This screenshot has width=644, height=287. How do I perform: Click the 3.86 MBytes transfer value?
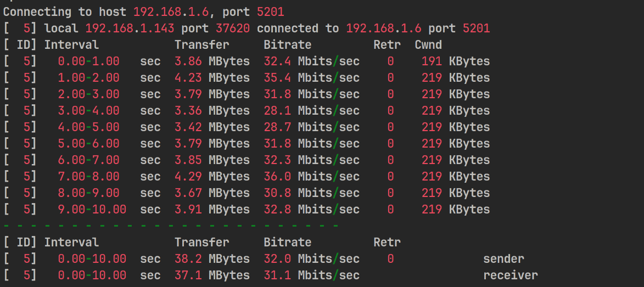point(212,61)
